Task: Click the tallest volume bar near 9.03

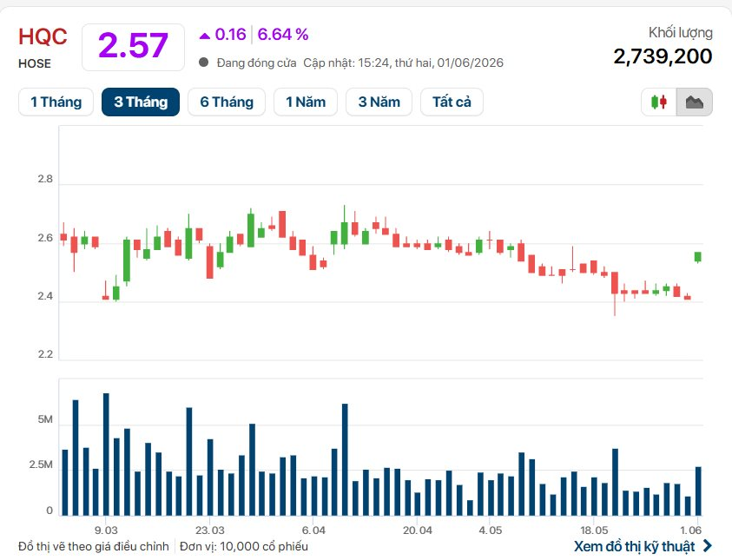Action: [106, 454]
